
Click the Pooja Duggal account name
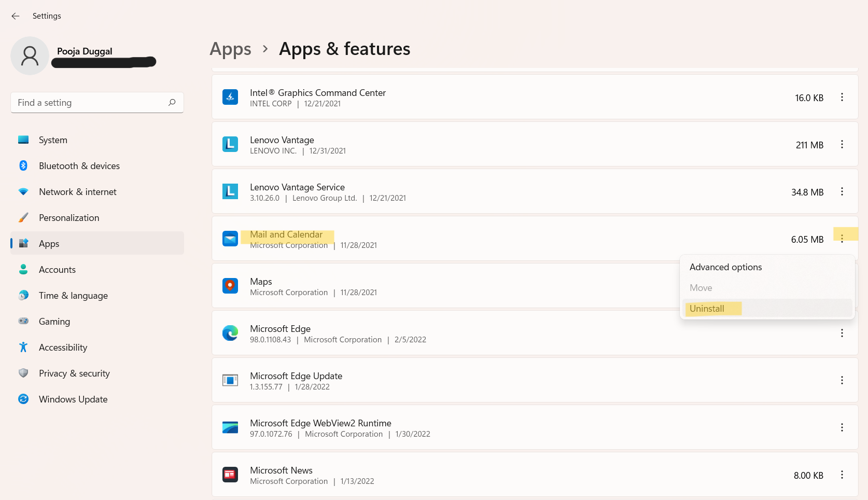[85, 51]
